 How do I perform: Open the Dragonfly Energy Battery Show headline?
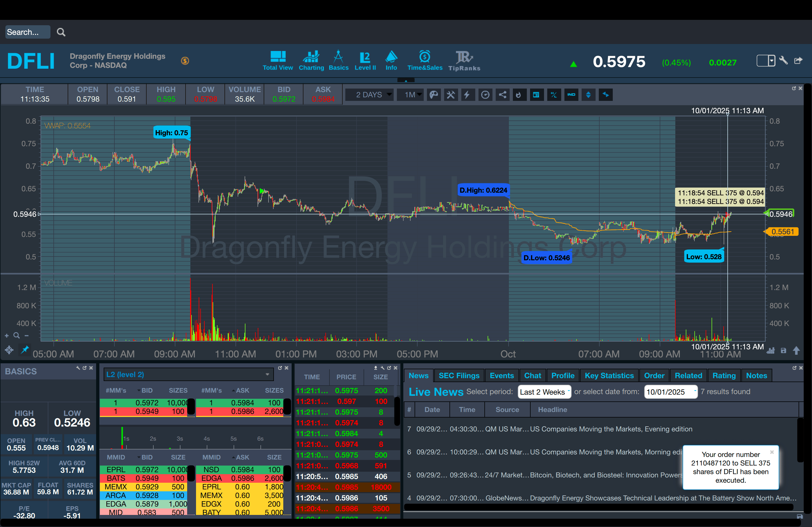pyautogui.click(x=662, y=498)
